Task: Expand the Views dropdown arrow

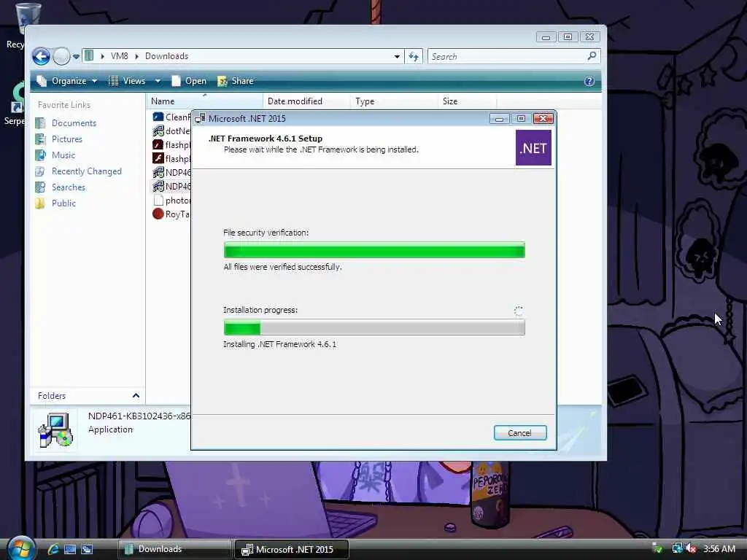Action: click(x=158, y=82)
